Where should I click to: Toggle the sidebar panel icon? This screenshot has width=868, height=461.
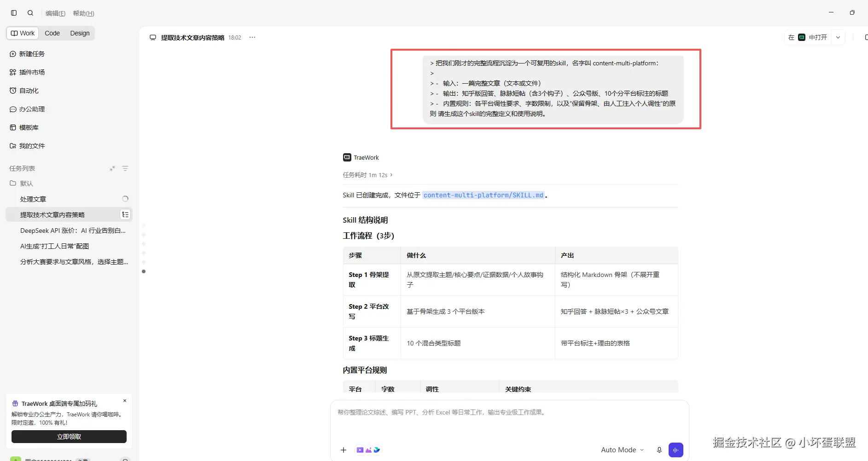pos(14,13)
